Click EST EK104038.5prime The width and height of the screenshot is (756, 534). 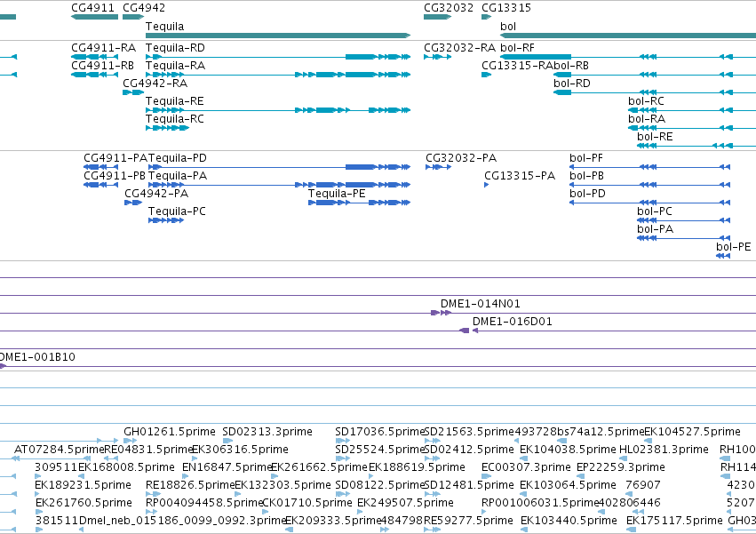pyautogui.click(x=523, y=458)
